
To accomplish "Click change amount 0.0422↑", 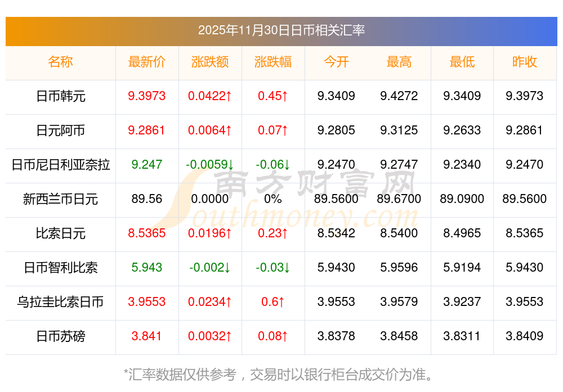I will (x=210, y=96).
